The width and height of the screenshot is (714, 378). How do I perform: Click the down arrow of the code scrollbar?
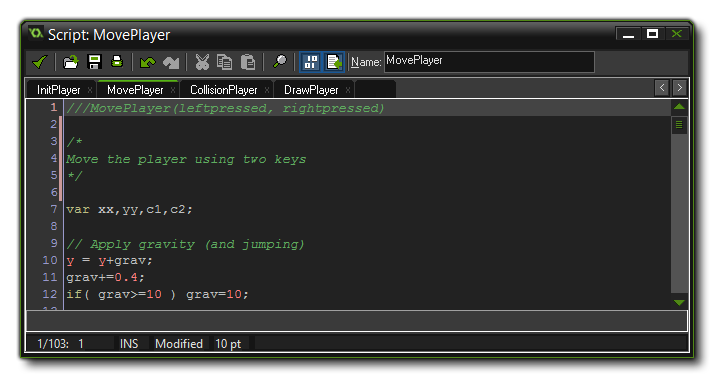(679, 302)
